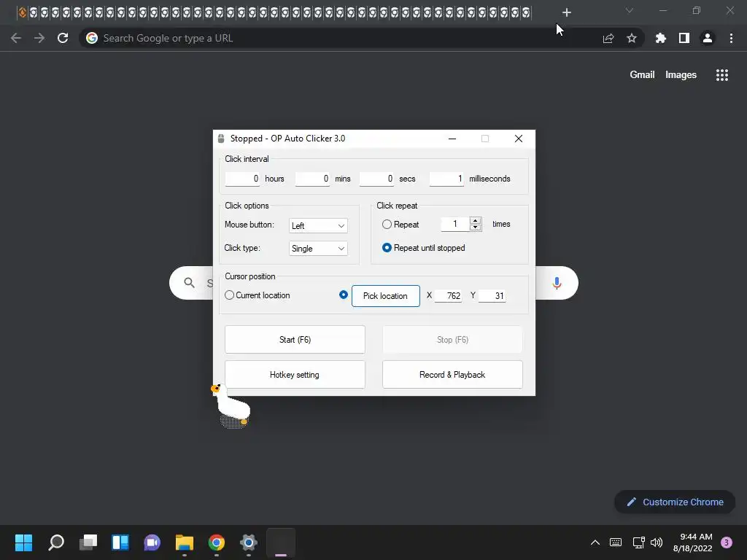Open touch keyboard tray icon

(x=616, y=542)
